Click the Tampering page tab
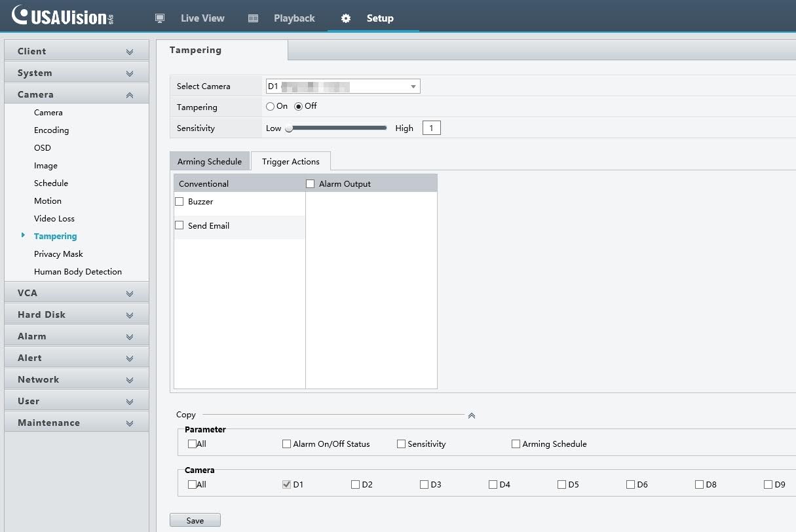Viewport: 796px width, 532px height. 222,50
